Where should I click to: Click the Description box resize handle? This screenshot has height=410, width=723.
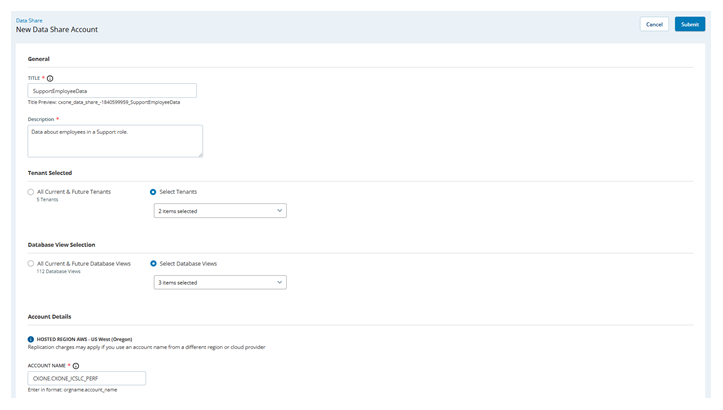(200, 155)
